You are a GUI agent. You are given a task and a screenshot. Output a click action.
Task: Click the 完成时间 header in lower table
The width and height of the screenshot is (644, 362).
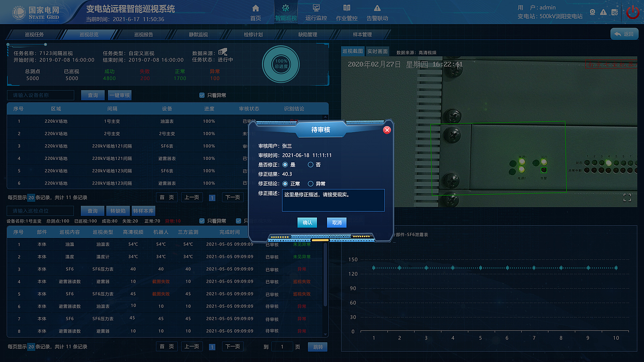click(229, 232)
